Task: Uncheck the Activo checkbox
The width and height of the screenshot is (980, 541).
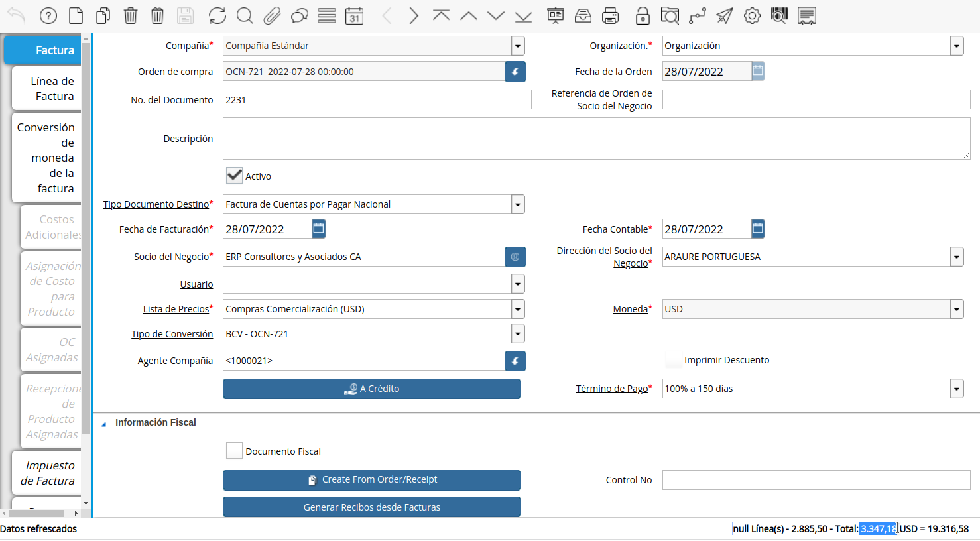Action: [234, 176]
